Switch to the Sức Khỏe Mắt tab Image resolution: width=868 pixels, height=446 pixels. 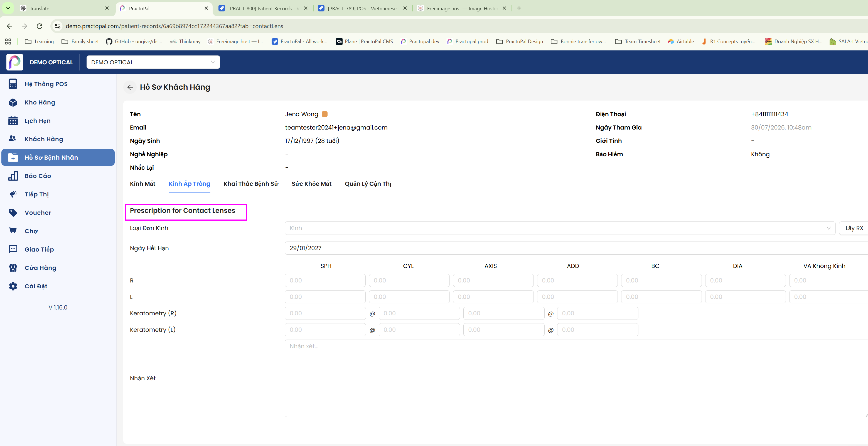point(311,184)
